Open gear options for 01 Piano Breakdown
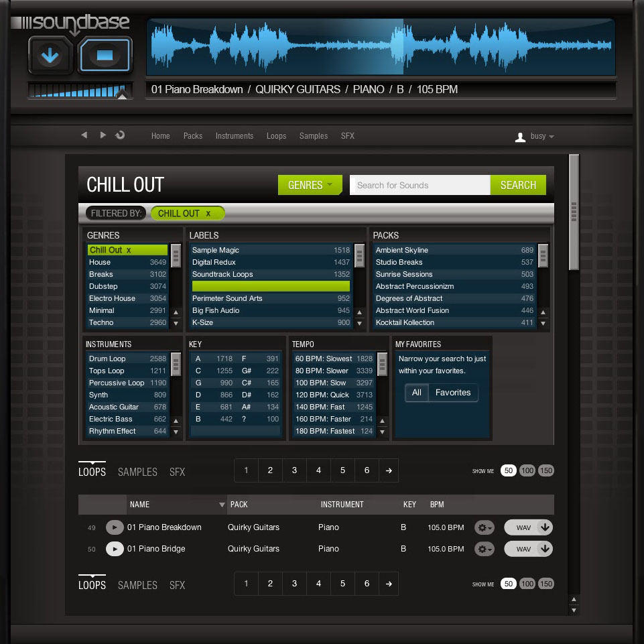The image size is (644, 644). click(485, 528)
